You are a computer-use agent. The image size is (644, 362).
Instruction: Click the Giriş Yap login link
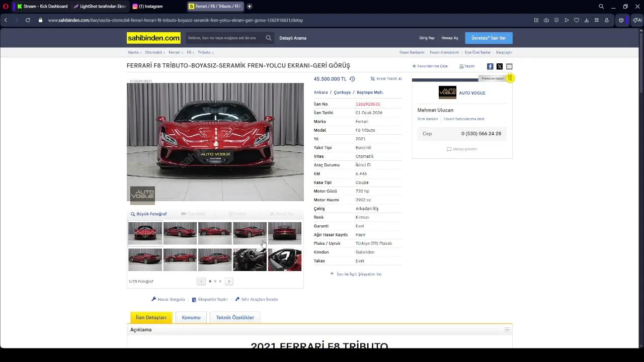click(x=427, y=38)
